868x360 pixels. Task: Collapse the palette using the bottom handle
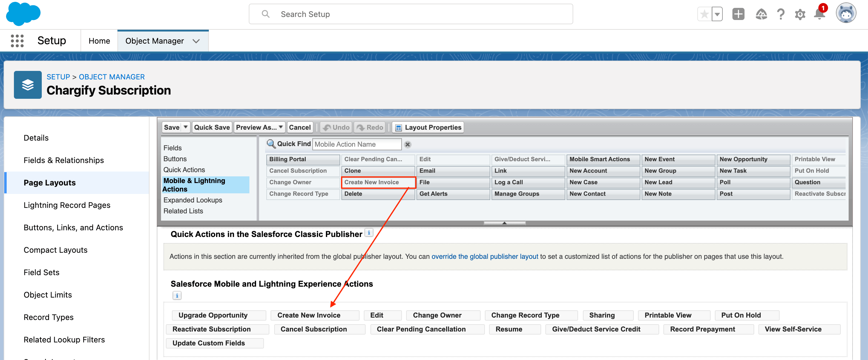click(505, 223)
